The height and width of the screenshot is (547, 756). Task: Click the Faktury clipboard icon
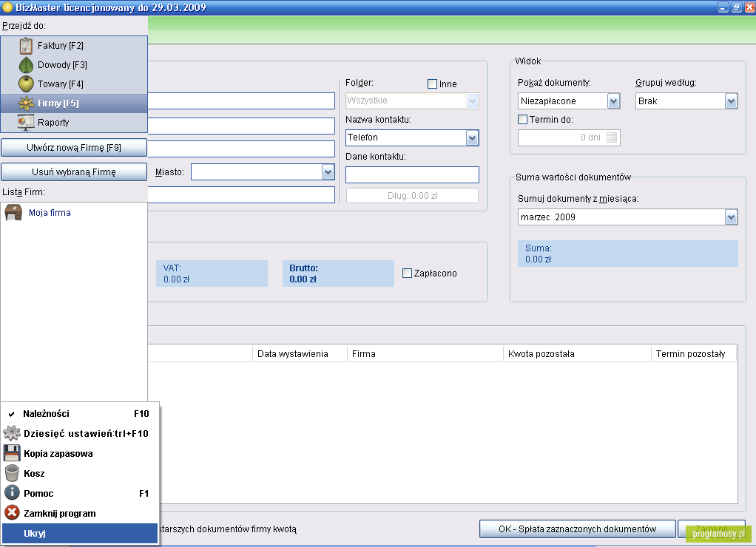point(26,46)
